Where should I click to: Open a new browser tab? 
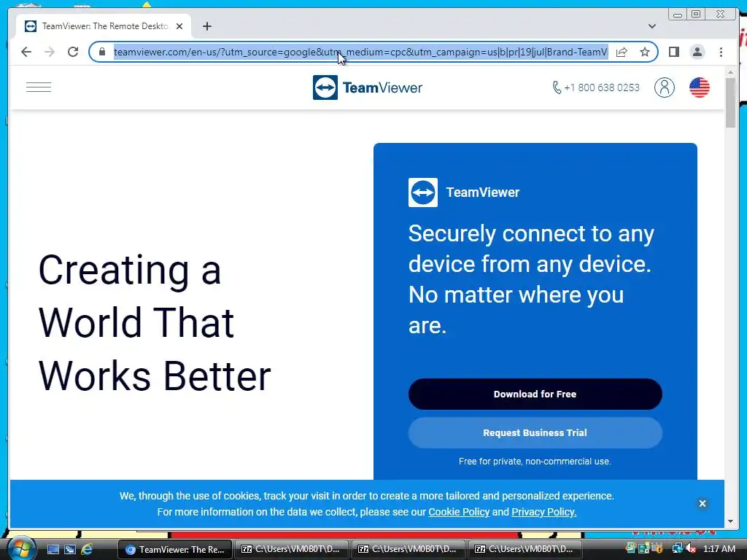pyautogui.click(x=206, y=26)
